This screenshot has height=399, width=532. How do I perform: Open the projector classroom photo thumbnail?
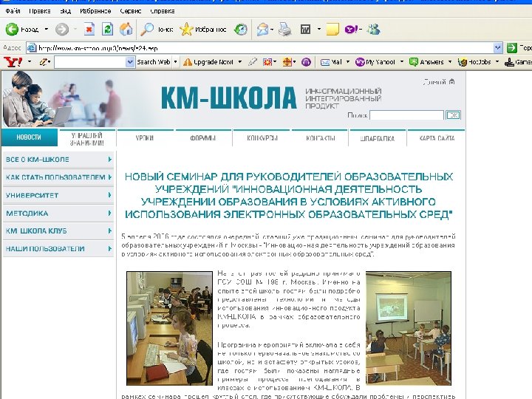click(x=409, y=328)
